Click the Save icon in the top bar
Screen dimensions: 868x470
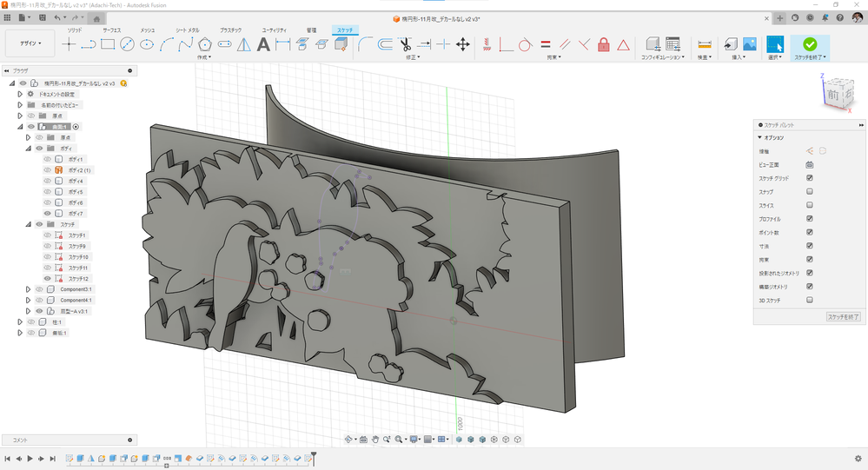coord(43,17)
